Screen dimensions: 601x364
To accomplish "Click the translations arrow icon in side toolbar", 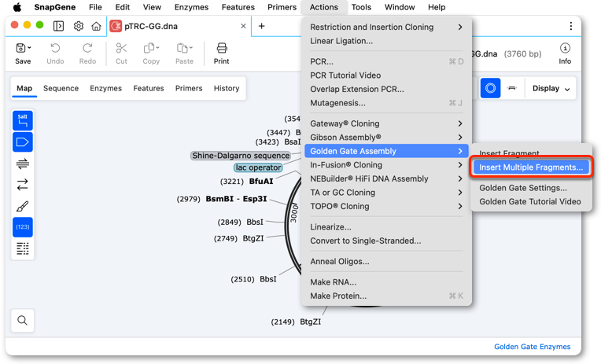I will (23, 185).
